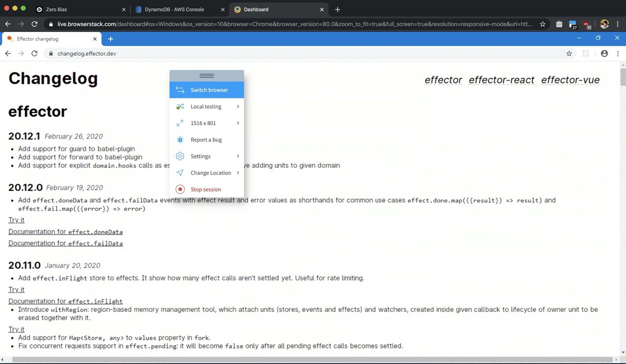Click the page vertical scrollbar thumb
Screen dimensions: 626x364
[x=623, y=77]
